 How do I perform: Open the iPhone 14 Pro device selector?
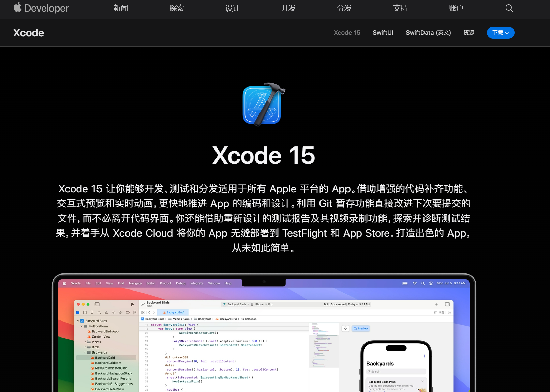[x=262, y=304]
